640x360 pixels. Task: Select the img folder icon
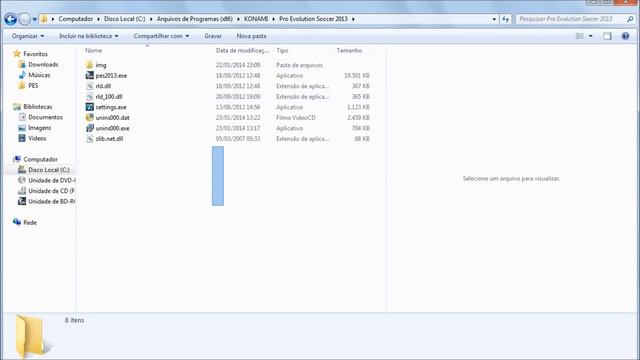click(89, 65)
